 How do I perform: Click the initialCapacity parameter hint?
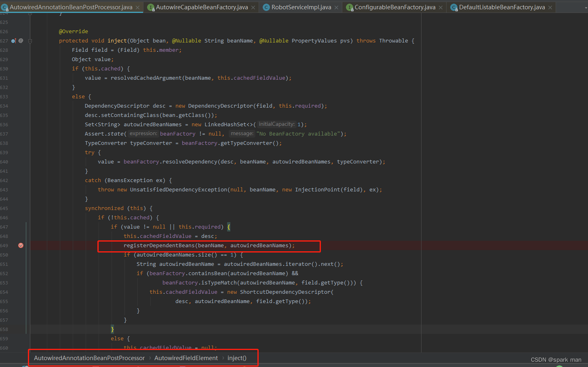click(276, 124)
